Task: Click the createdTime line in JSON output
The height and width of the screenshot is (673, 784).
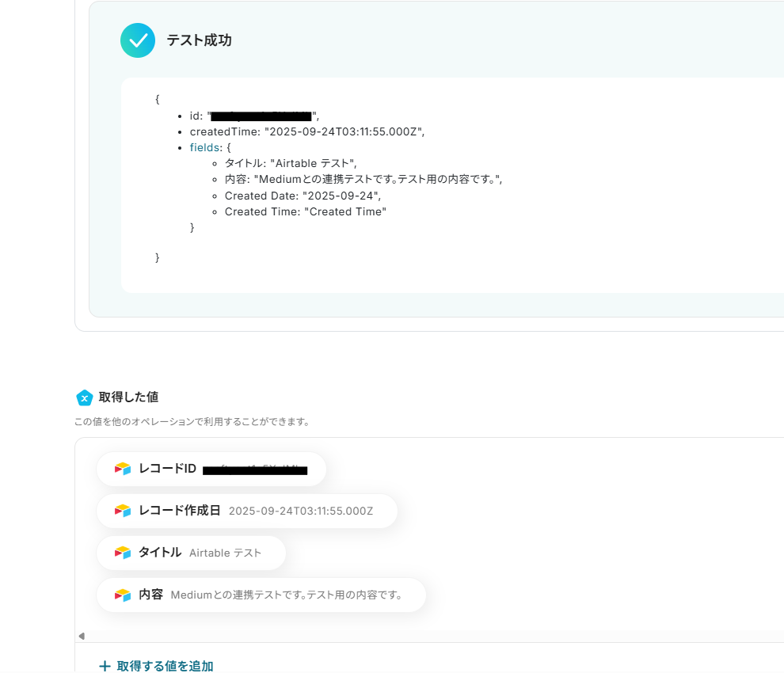Action: 307,131
